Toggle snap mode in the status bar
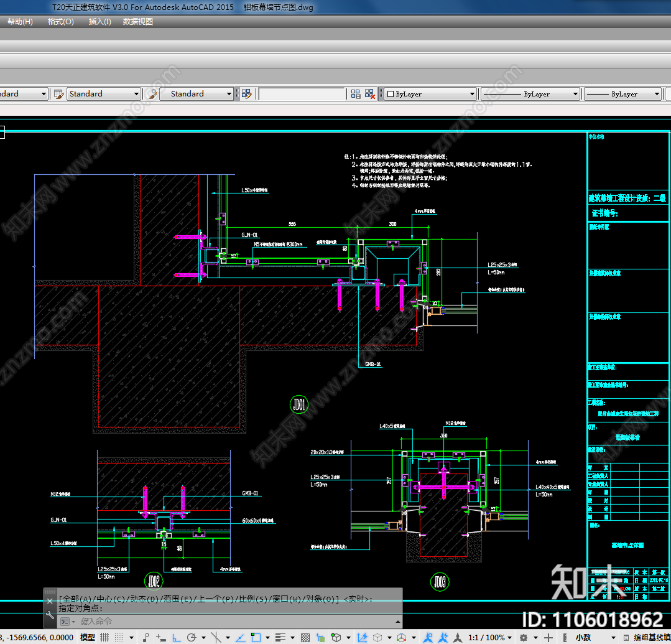 click(119, 638)
